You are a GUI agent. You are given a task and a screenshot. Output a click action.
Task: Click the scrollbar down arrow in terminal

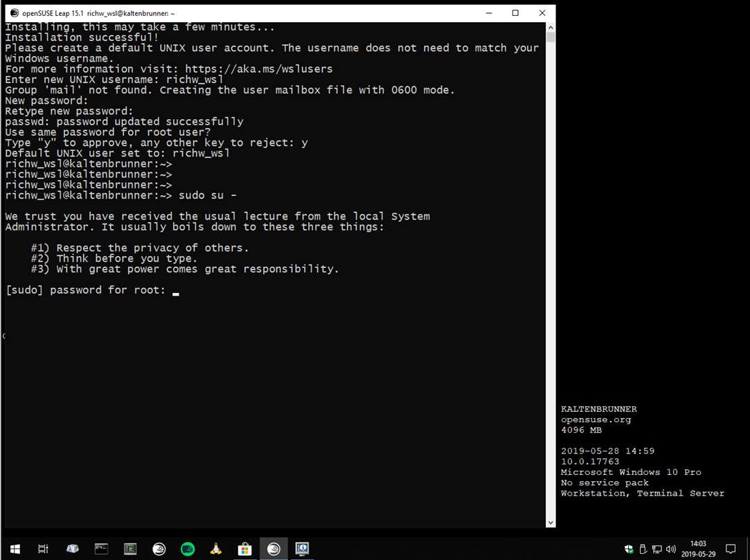click(x=551, y=523)
